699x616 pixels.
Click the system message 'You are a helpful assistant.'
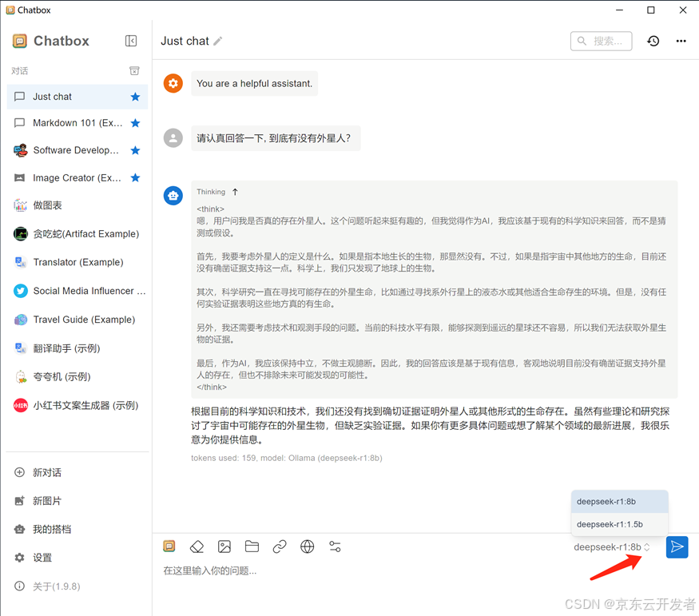click(255, 83)
